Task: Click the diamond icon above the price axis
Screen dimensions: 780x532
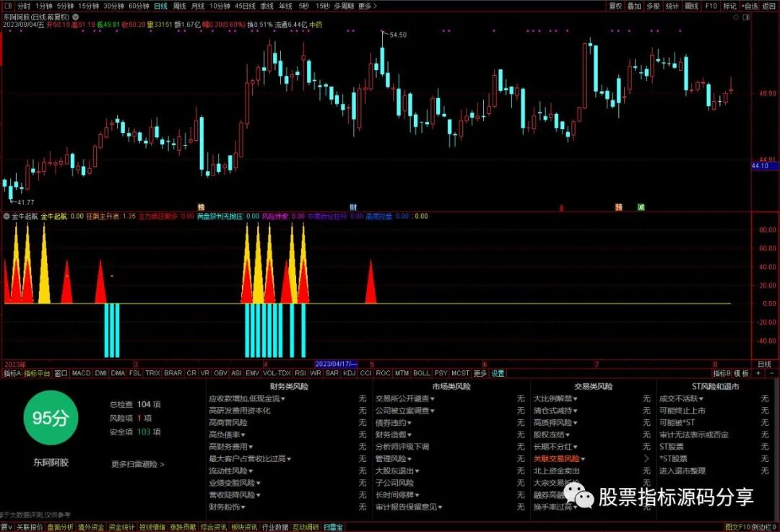Action: (x=736, y=17)
